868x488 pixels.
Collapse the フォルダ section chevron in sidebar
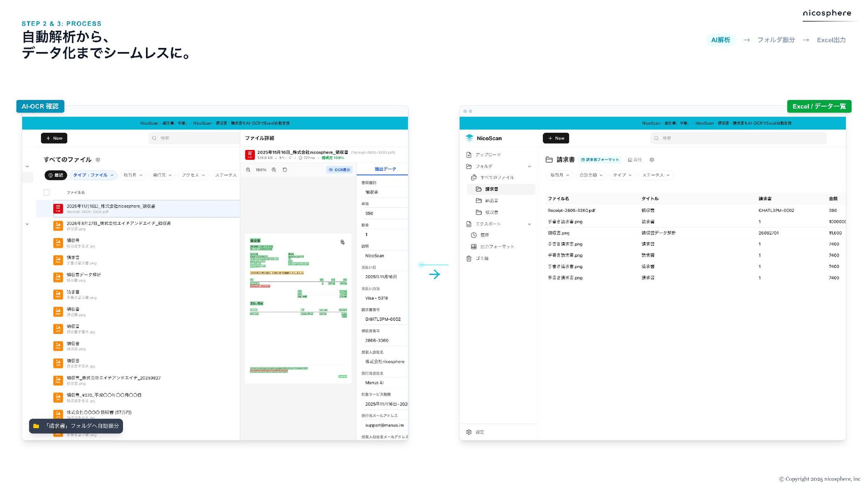pyautogui.click(x=529, y=166)
